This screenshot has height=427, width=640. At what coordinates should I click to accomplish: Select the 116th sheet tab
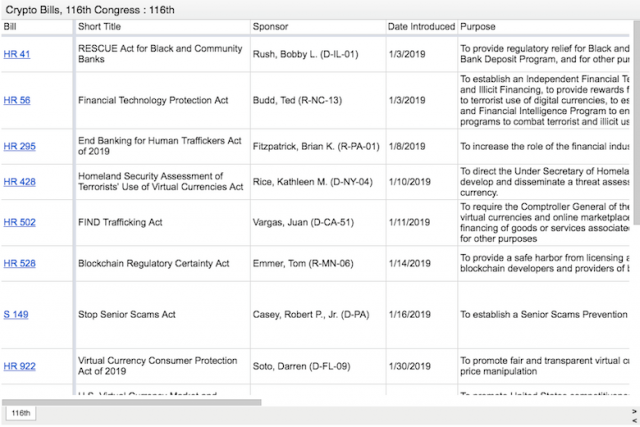coord(21,413)
